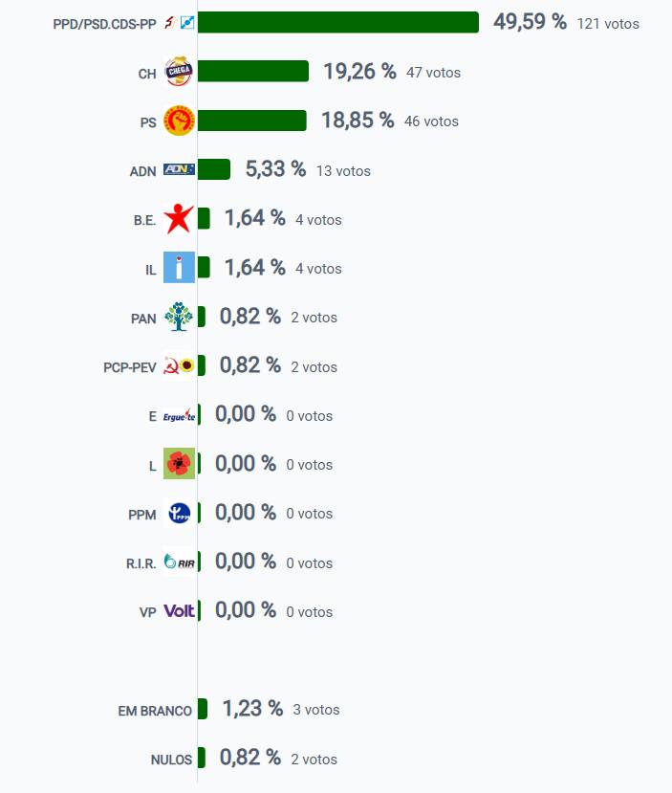Click the IL blue logo
This screenshot has width=672, height=793.
pos(179,268)
